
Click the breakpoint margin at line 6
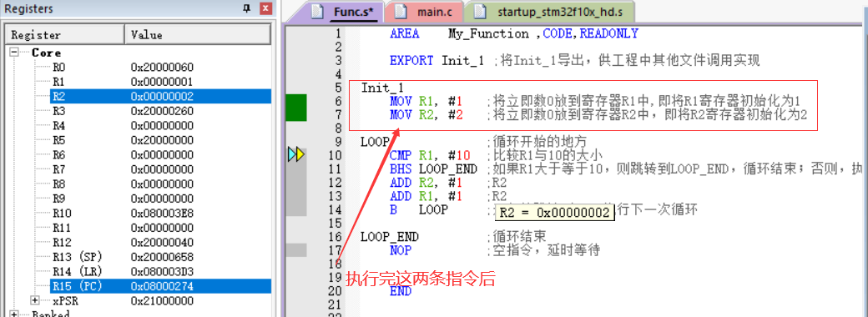pos(295,101)
